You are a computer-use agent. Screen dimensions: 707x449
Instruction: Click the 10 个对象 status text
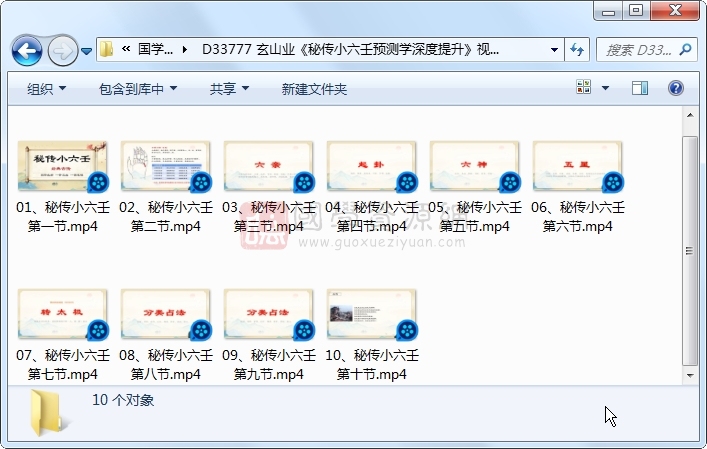[123, 400]
